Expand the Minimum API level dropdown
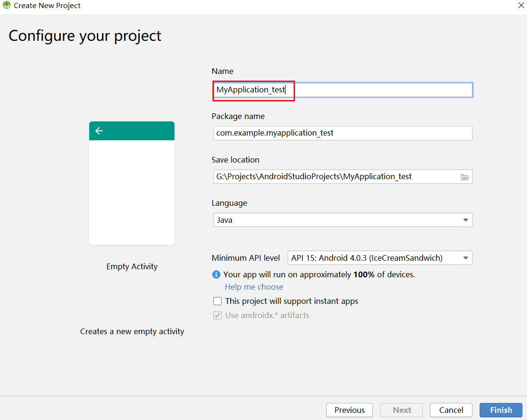527x420 pixels. tap(380, 258)
